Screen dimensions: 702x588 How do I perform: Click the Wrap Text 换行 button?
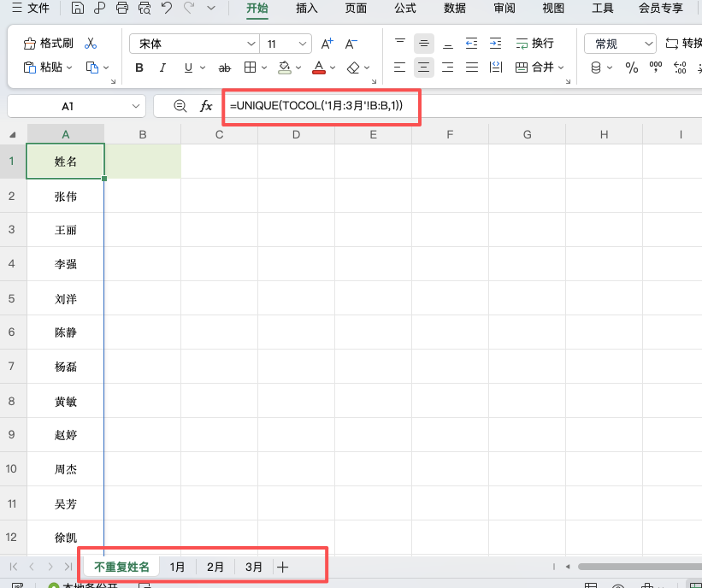pyautogui.click(x=534, y=44)
